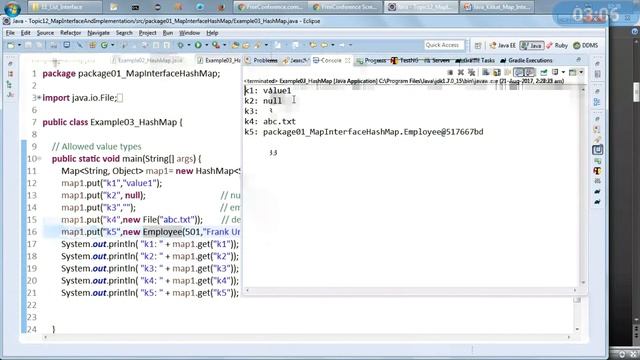Close the Console view tab

coord(348,60)
